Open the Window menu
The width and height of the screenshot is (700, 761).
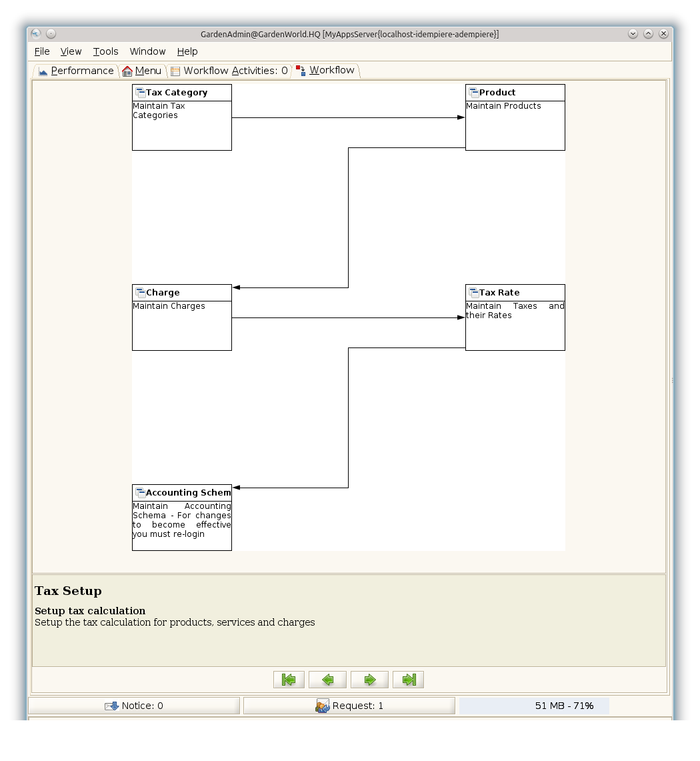coord(147,51)
